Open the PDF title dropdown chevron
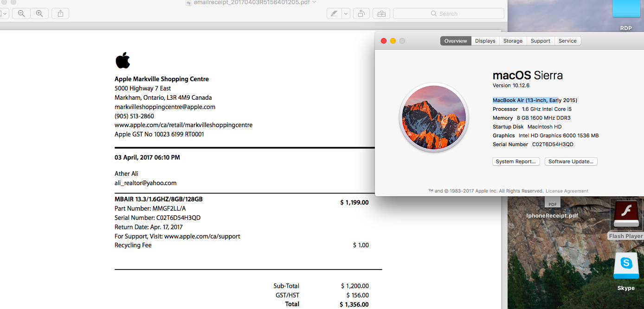The width and height of the screenshot is (644, 309). (x=315, y=2)
